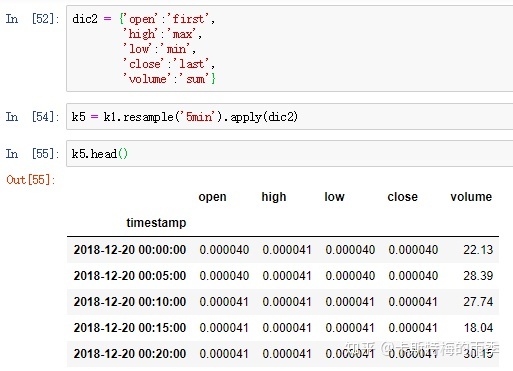Click the 'close' column header
Image resolution: width=513 pixels, height=371 pixels.
pos(402,197)
